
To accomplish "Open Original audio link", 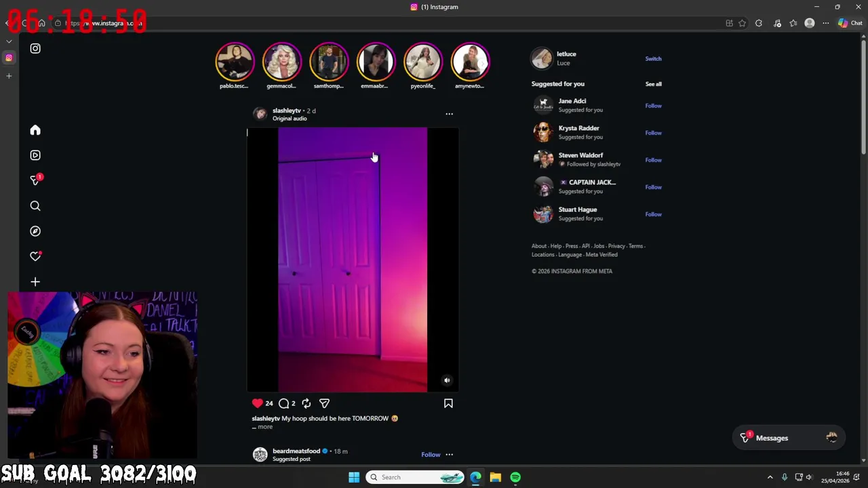I will pos(290,119).
